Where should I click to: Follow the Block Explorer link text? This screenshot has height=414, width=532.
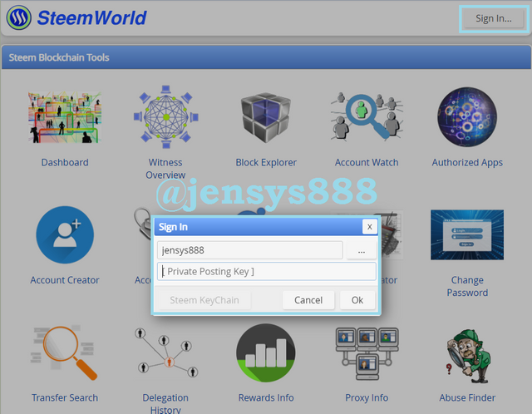pyautogui.click(x=266, y=163)
